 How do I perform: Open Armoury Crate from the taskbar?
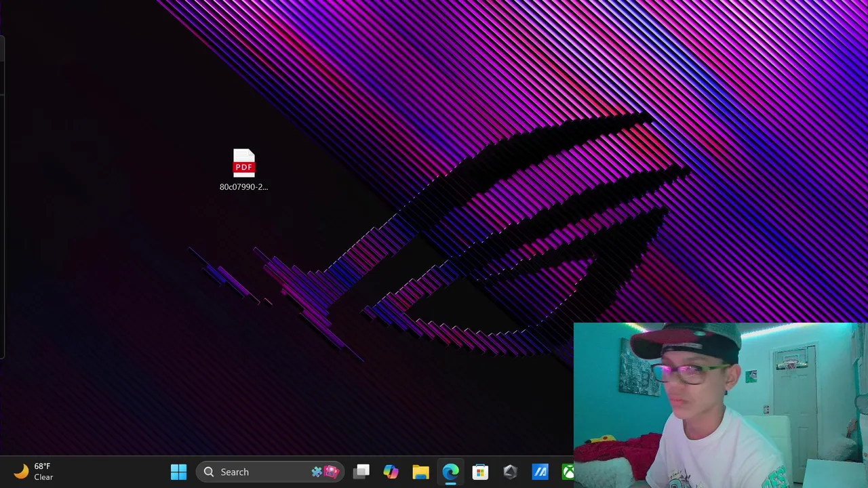(x=510, y=472)
